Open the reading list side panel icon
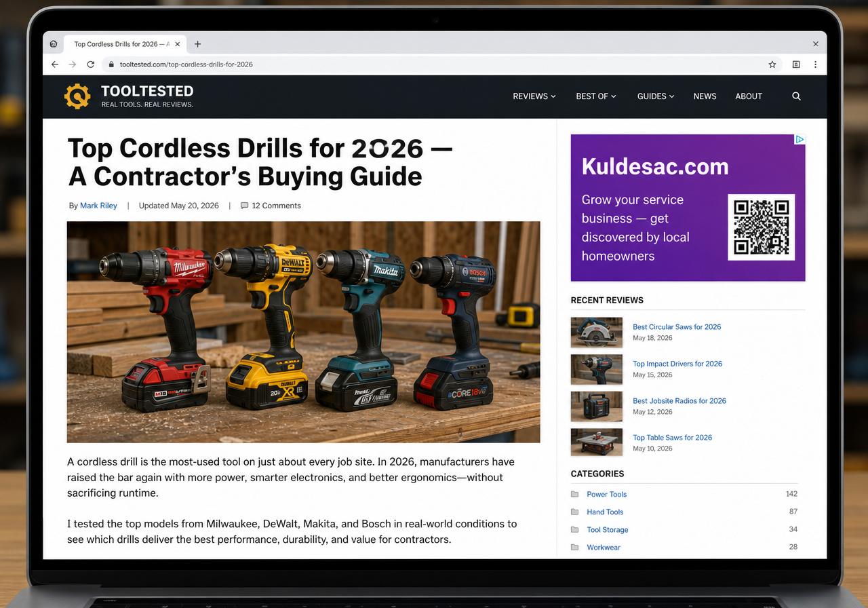Screen dimensions: 868x608 (796, 64)
